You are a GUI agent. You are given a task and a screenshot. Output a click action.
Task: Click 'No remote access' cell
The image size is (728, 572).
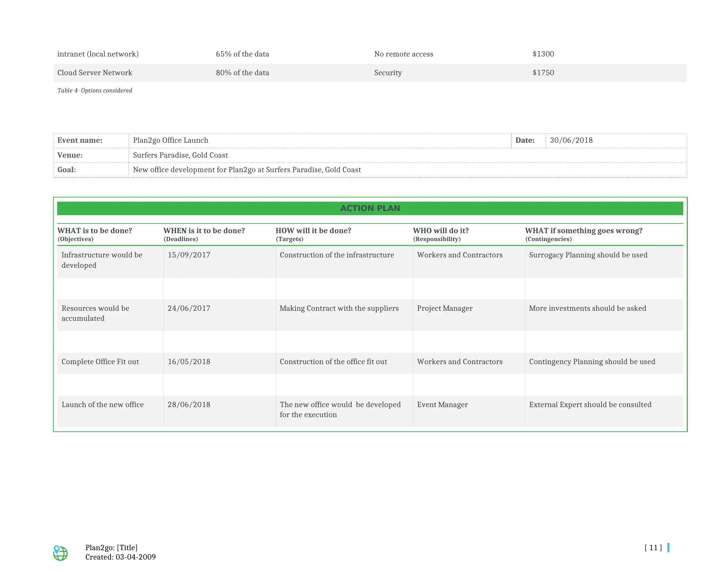point(404,54)
